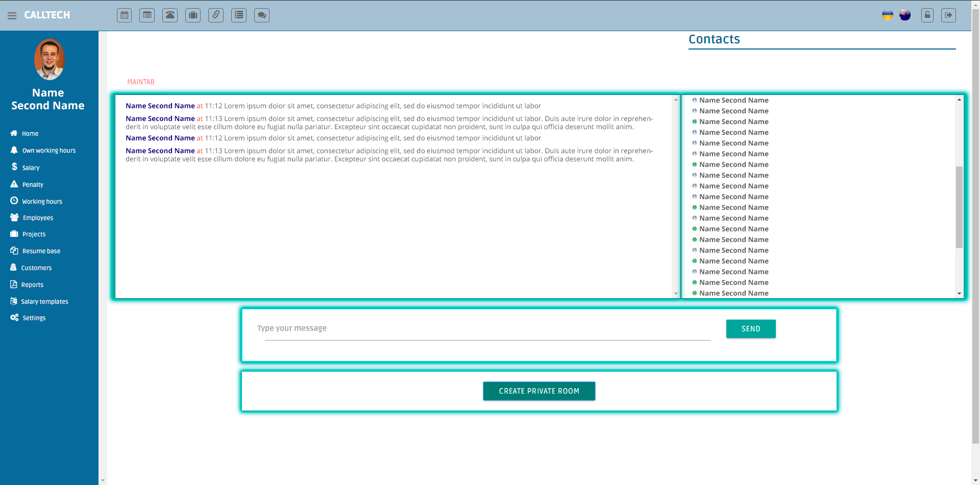Open the calendar icon in top toolbar
This screenshot has height=485, width=980.
coord(124,15)
